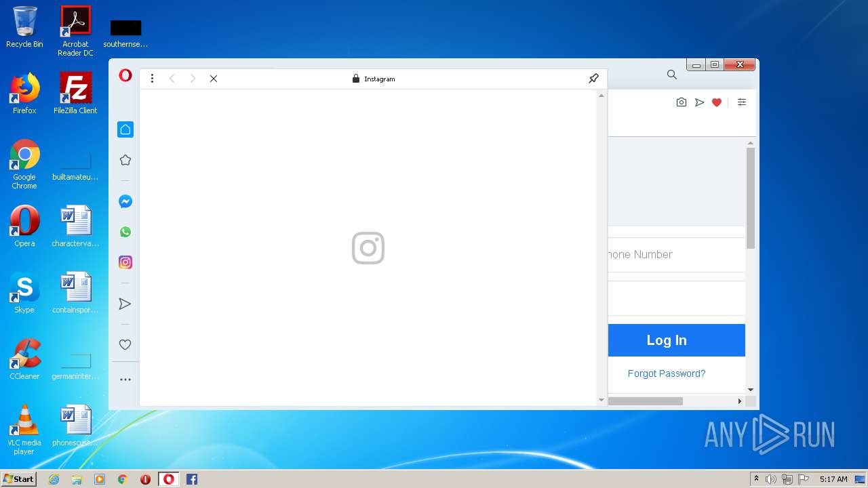Open Bookmarks star in Opera sidebar

[x=125, y=160]
